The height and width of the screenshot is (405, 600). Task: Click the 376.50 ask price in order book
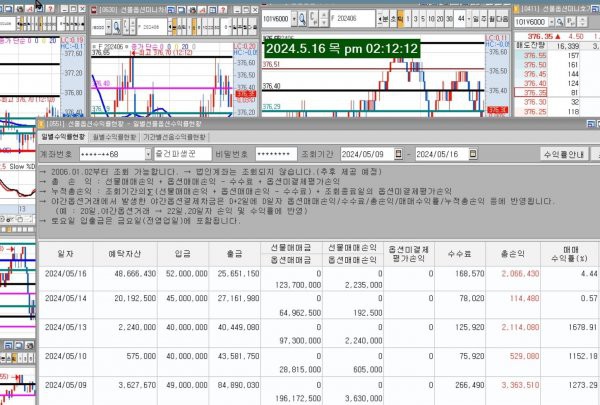click(535, 65)
